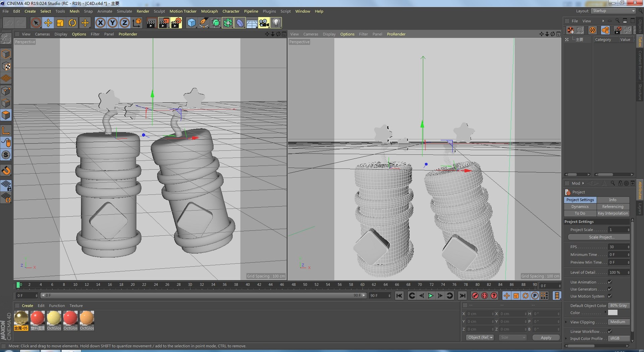Switch to the Dynamics tab
The width and height of the screenshot is (644, 352).
click(x=580, y=207)
